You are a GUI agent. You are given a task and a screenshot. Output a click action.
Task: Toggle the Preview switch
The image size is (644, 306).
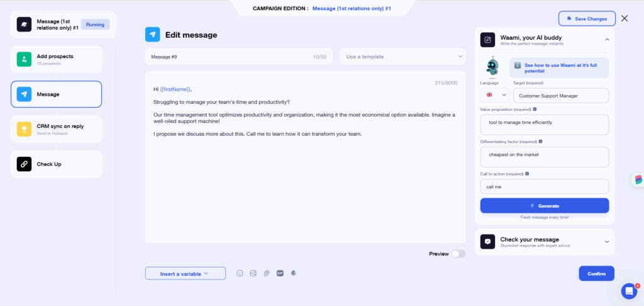458,254
